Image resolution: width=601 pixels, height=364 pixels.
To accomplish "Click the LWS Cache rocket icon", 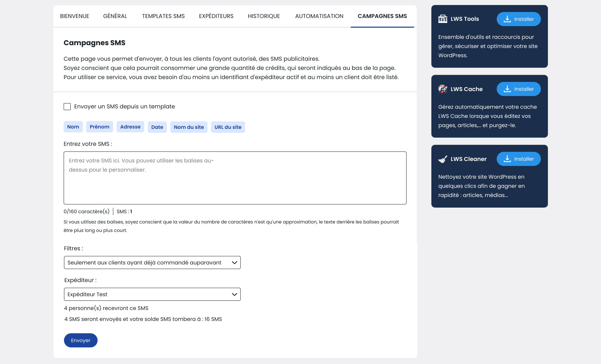I will 443,89.
